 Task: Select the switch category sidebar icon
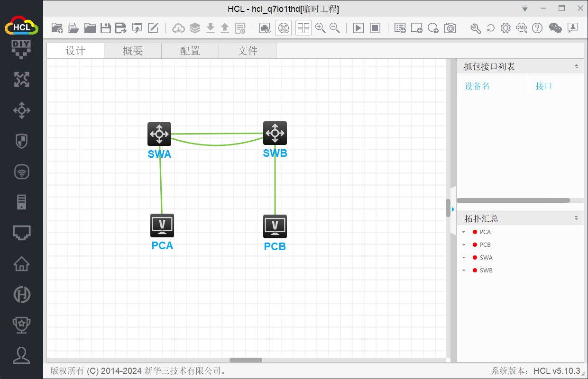[x=21, y=111]
